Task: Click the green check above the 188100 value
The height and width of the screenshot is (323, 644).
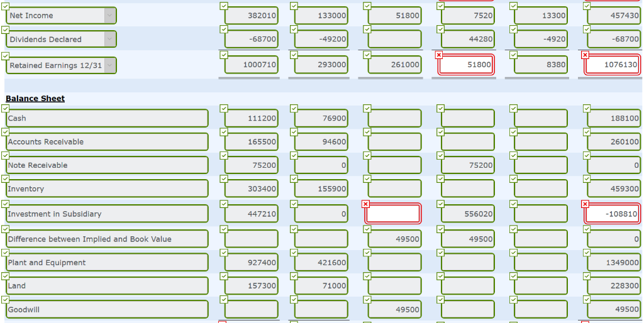Action: pos(587,108)
